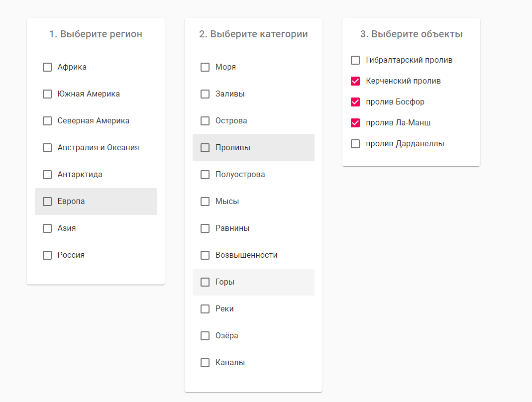
Task: Check Гибралтарский пролив object
Action: point(355,60)
